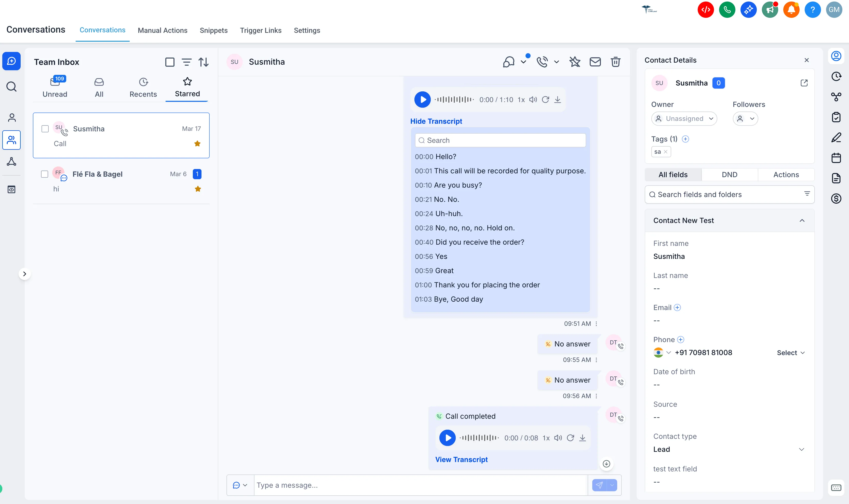849x504 pixels.
Task: Open the contact Activity history clock icon
Action: (x=836, y=76)
